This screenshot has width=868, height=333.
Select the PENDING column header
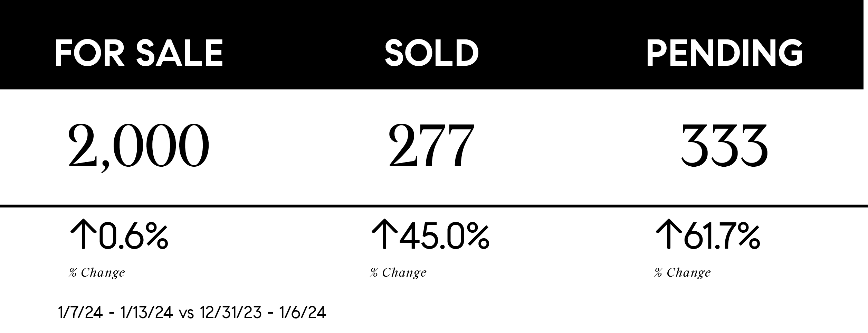pyautogui.click(x=724, y=53)
